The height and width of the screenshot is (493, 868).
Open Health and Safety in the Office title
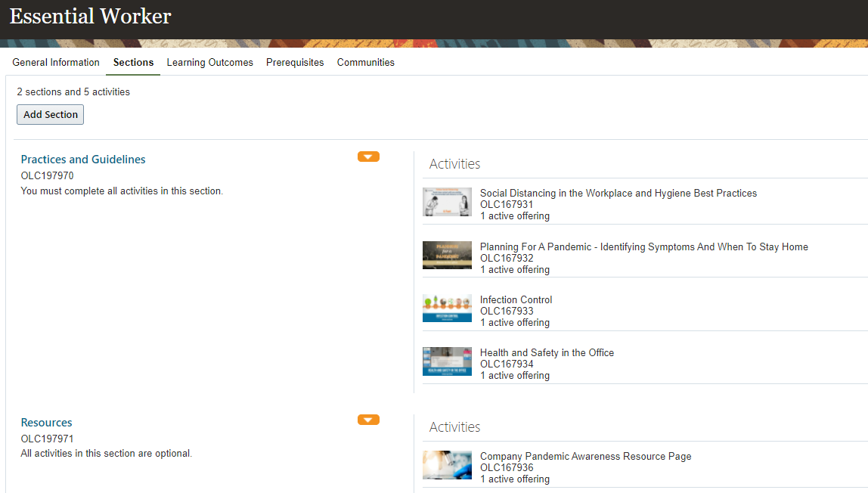coord(547,353)
